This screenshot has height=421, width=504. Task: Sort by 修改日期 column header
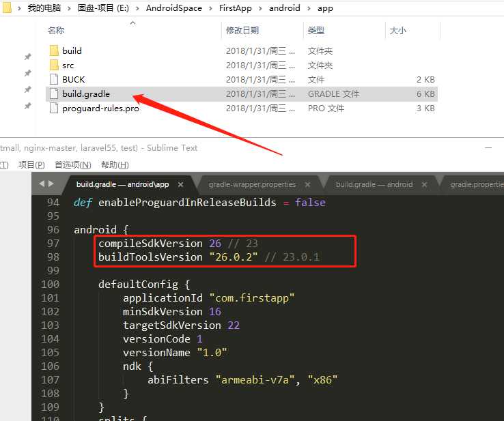[242, 31]
